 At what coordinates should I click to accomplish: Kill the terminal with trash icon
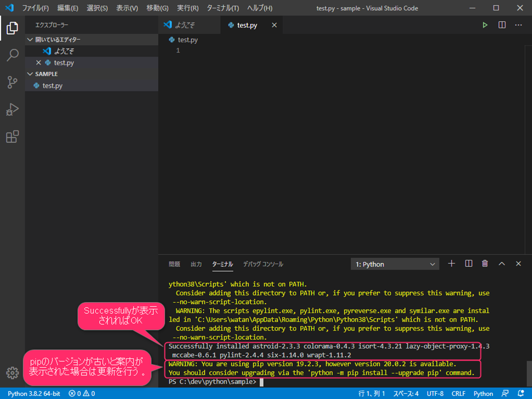(x=485, y=264)
